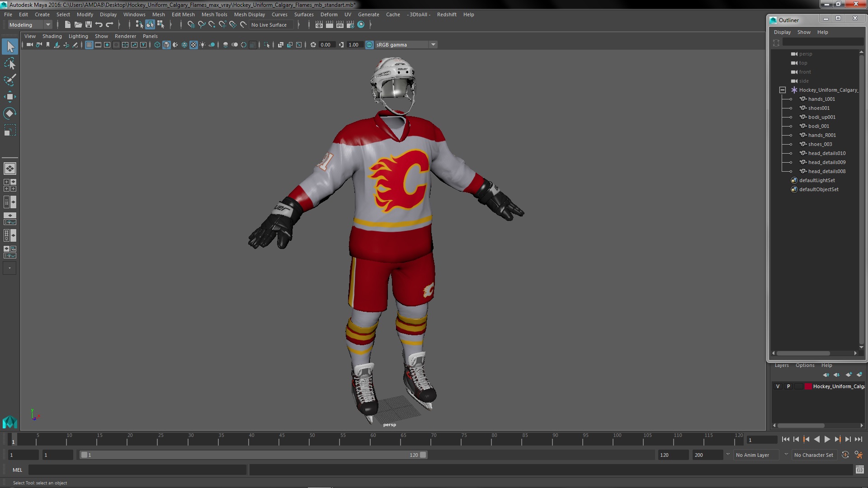Open layer editor Options menu

pos(805,365)
